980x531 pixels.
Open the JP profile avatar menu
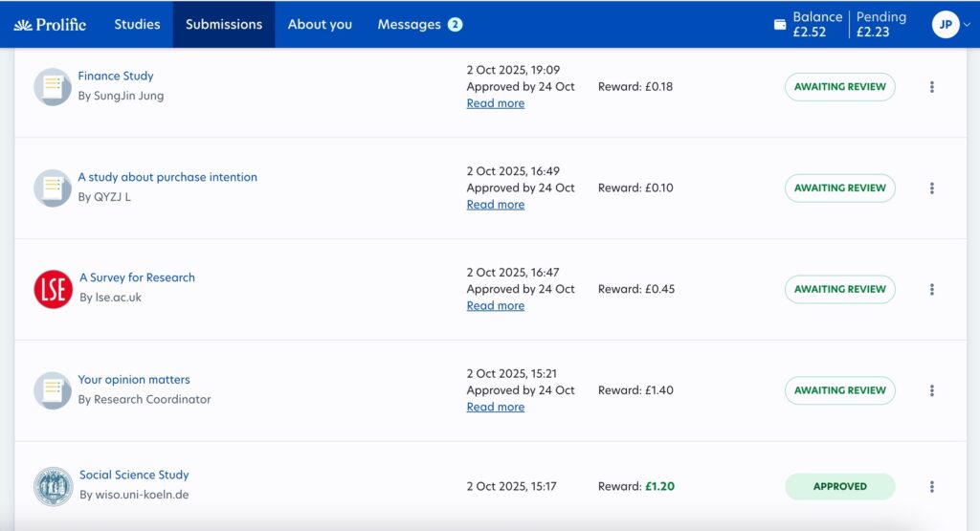tap(945, 25)
